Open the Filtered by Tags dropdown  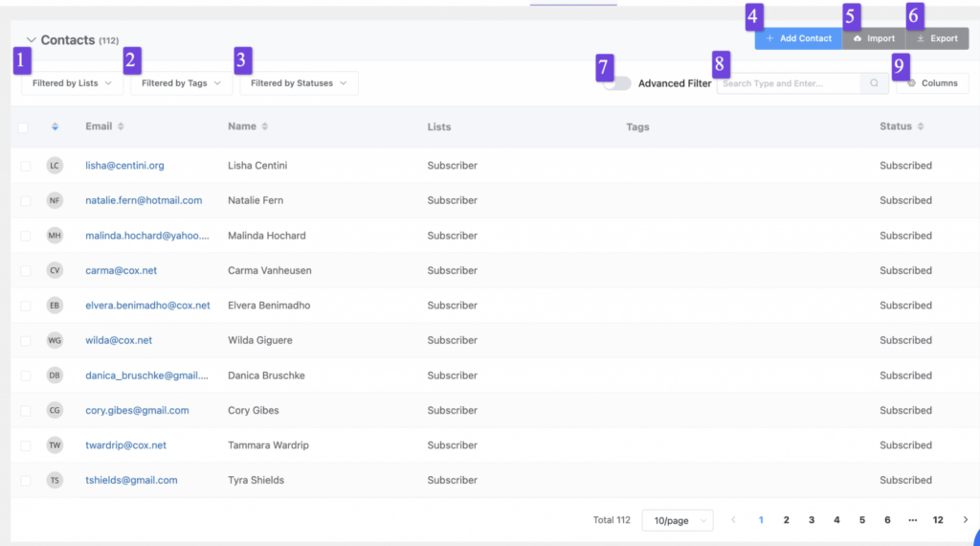[x=181, y=83]
